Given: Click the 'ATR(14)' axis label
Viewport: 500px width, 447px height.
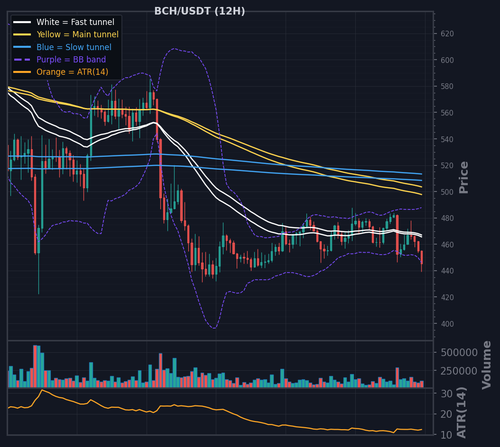Looking at the screenshot, I should pos(461,413).
